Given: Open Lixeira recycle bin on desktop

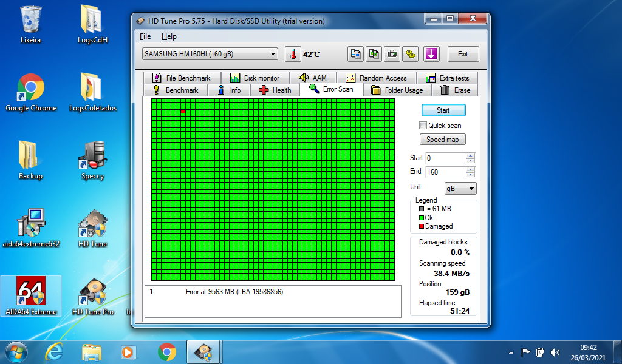Looking at the screenshot, I should pos(30,24).
